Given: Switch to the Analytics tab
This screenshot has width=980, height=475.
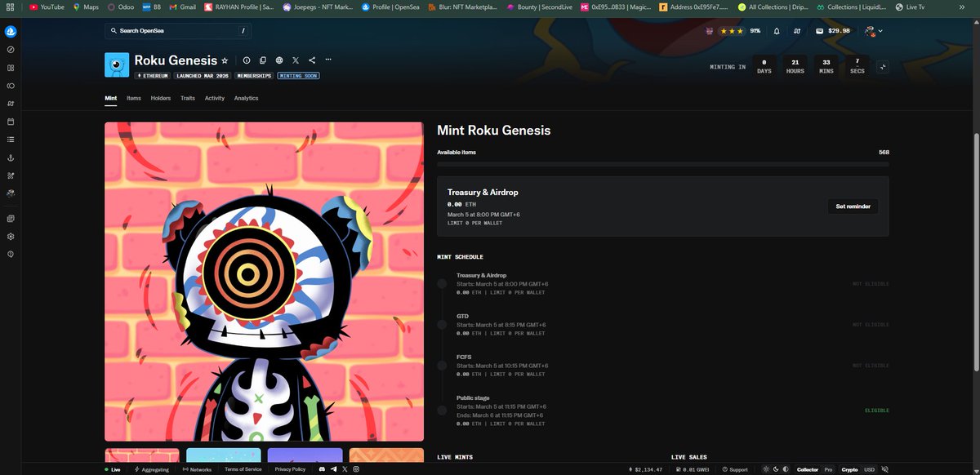Looking at the screenshot, I should (246, 98).
